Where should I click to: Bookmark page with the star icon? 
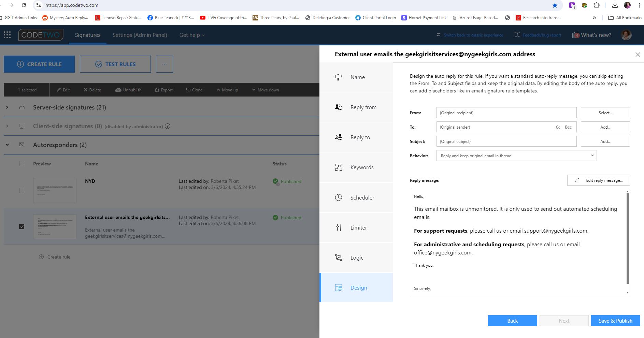pyautogui.click(x=555, y=5)
